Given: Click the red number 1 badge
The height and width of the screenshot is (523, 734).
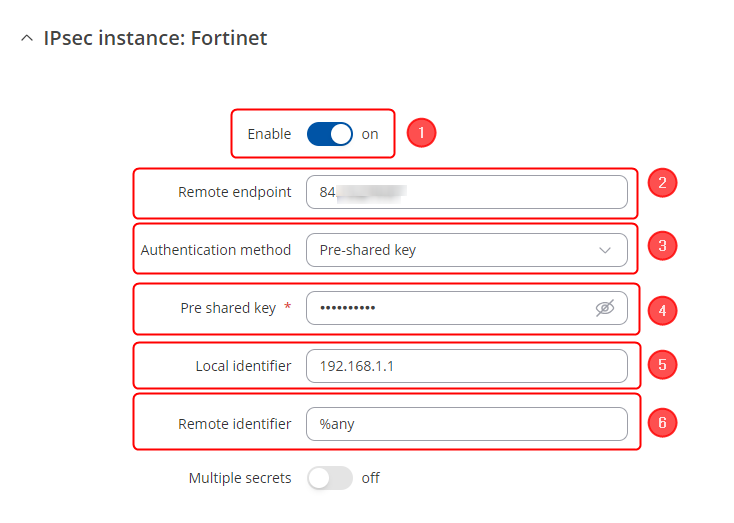Looking at the screenshot, I should [x=422, y=133].
